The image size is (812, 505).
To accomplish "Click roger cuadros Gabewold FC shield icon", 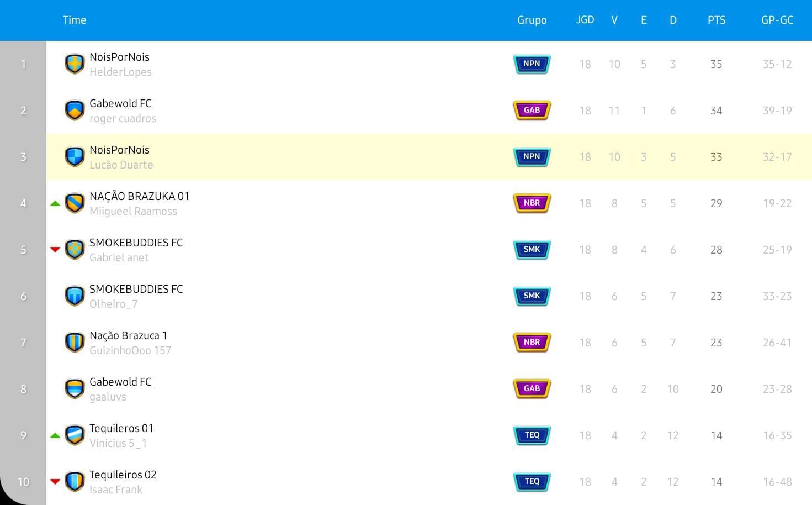I will coord(75,111).
